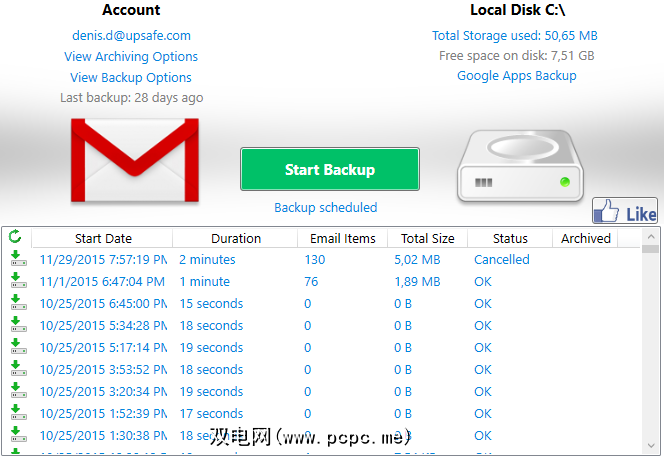
Task: Click the green refresh icon in table header
Action: (15, 238)
